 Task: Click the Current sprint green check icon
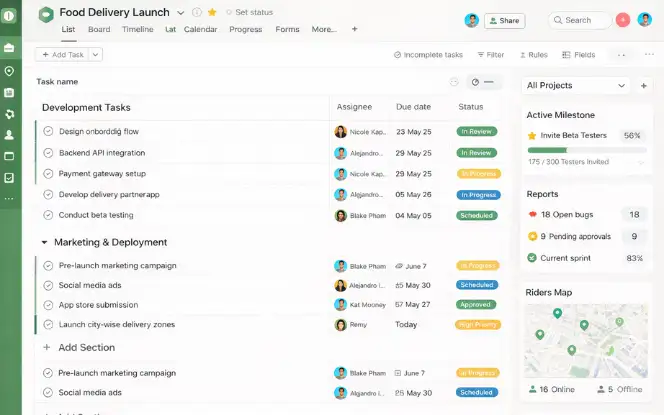coord(532,257)
